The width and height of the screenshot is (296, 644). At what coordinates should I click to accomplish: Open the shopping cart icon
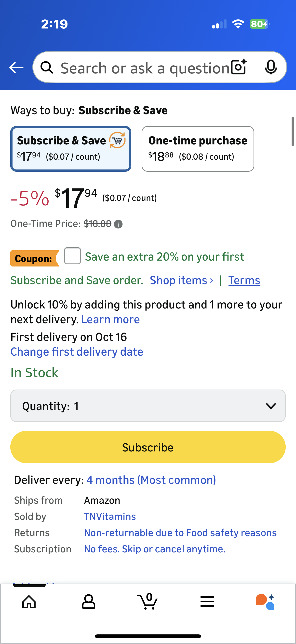(148, 602)
